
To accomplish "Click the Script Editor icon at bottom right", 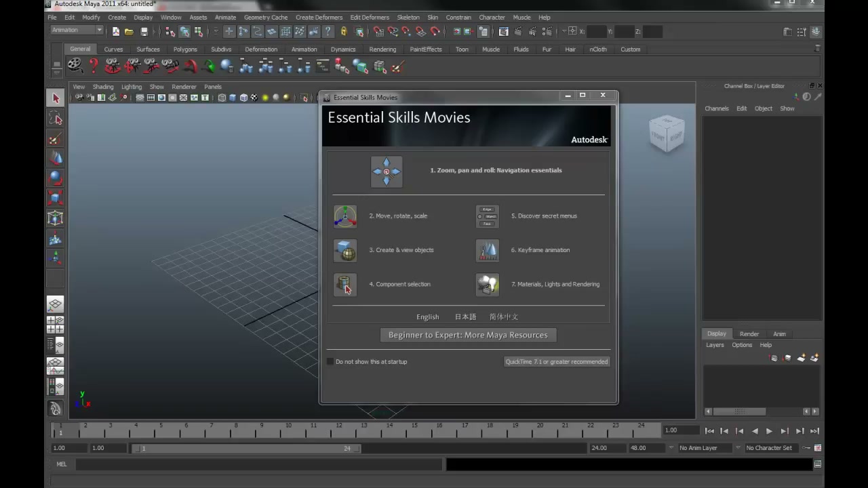I will (818, 464).
